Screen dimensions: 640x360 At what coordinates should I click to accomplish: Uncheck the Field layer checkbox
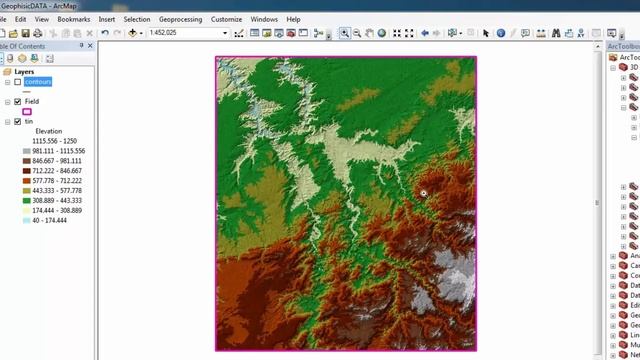coord(18,102)
